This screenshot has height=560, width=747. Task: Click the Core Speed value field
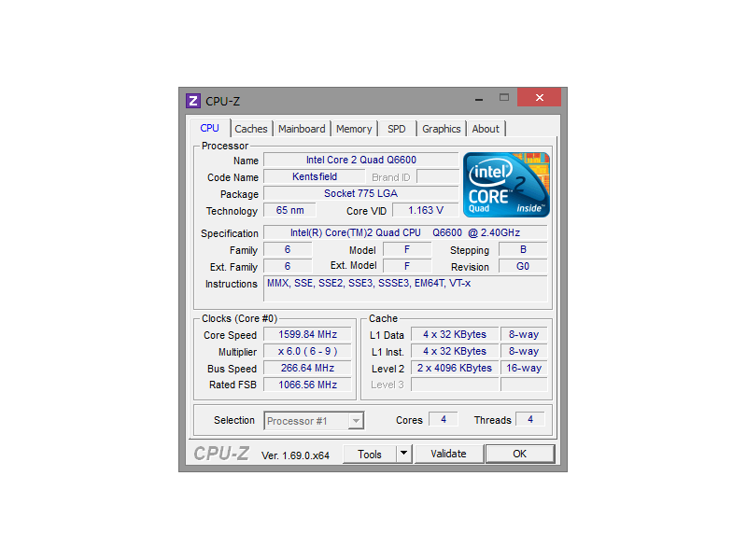(307, 335)
